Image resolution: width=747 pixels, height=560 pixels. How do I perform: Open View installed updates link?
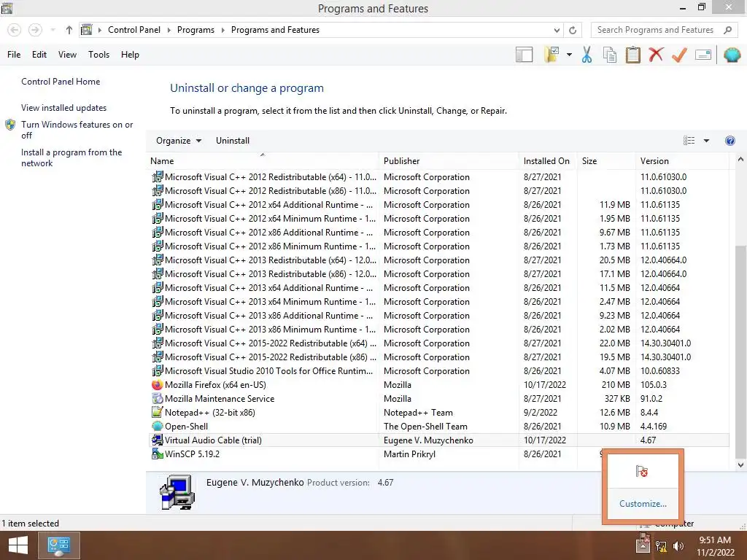(x=64, y=108)
